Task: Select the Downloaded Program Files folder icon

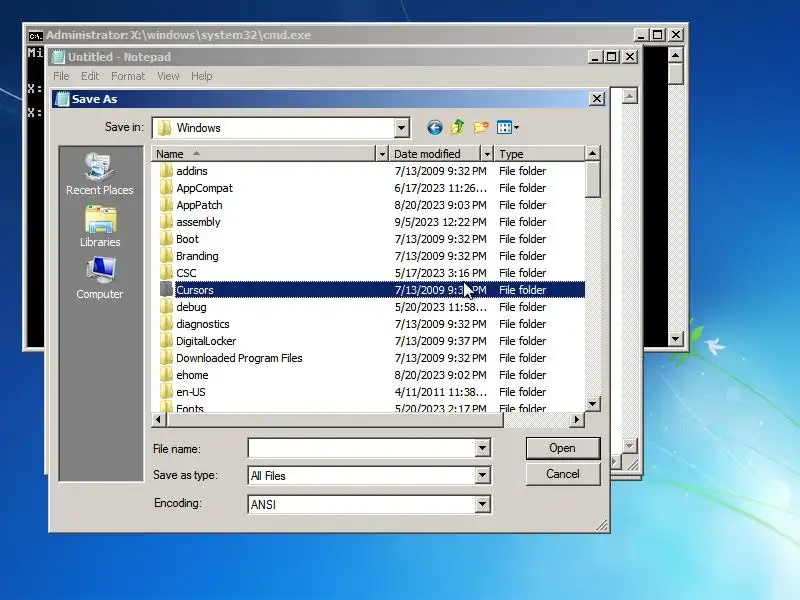Action: pos(166,358)
